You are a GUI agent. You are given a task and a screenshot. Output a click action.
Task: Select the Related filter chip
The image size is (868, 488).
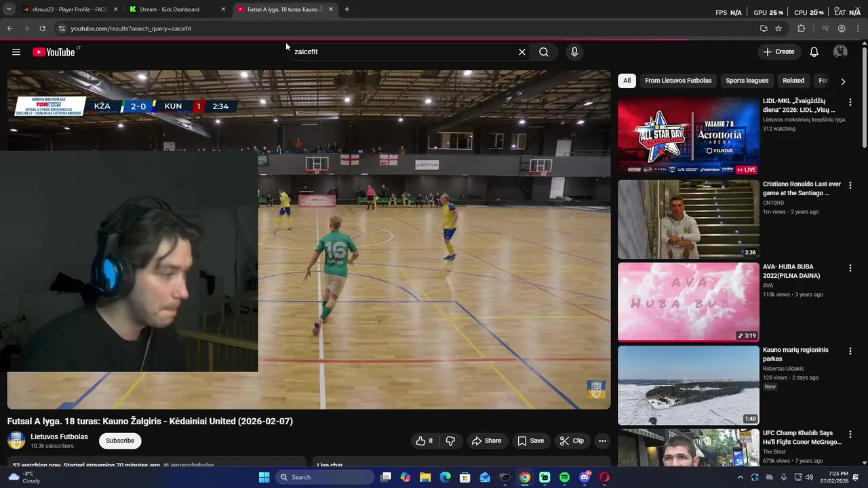793,81
